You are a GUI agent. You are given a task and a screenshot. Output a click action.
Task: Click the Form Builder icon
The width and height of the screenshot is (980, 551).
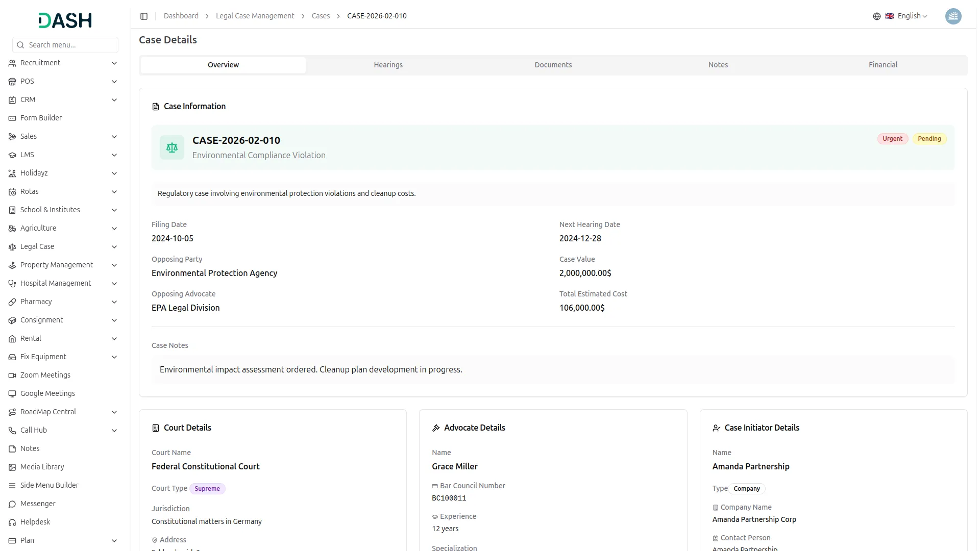click(x=12, y=118)
